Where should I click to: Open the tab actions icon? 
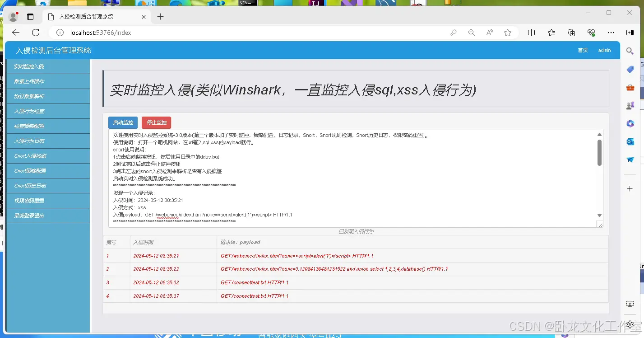pos(30,17)
